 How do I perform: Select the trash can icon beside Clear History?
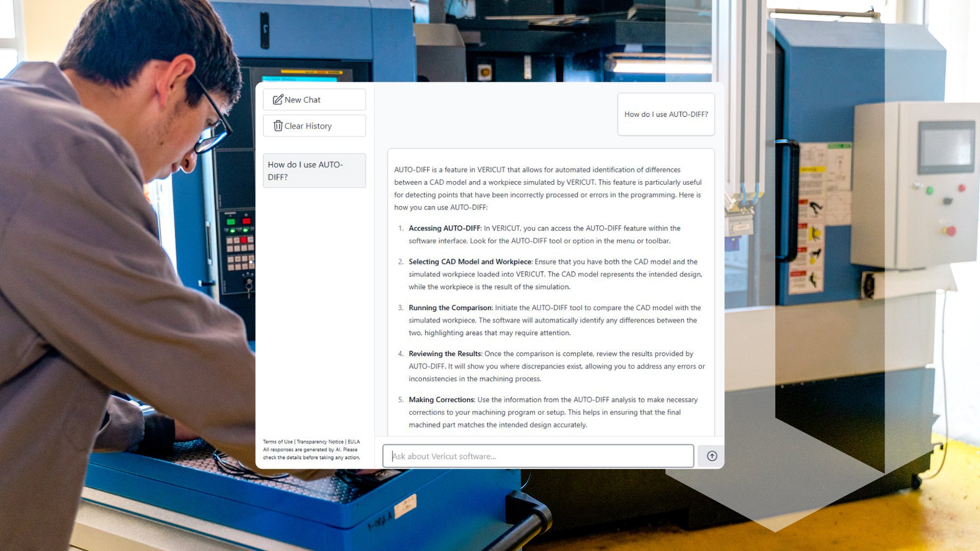(278, 126)
